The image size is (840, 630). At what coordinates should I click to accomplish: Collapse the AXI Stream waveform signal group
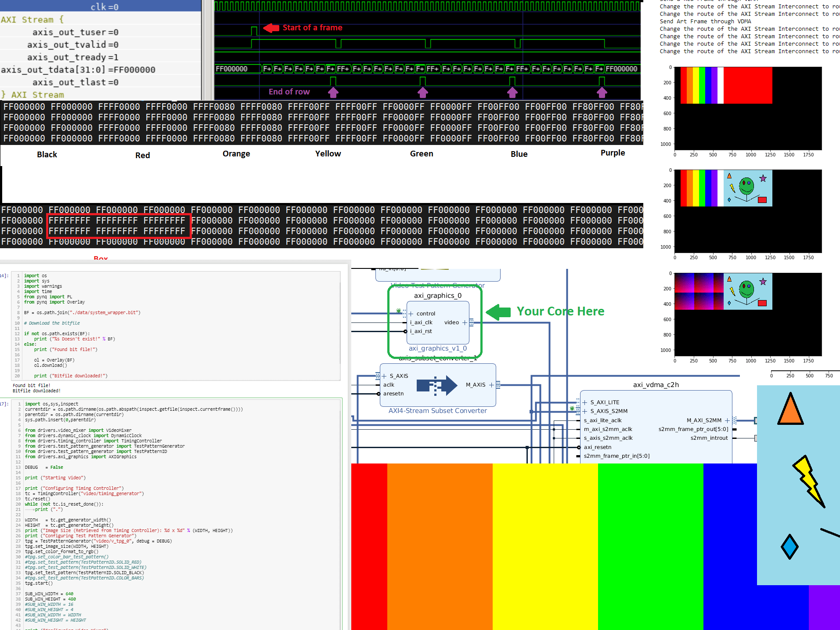tap(33, 19)
